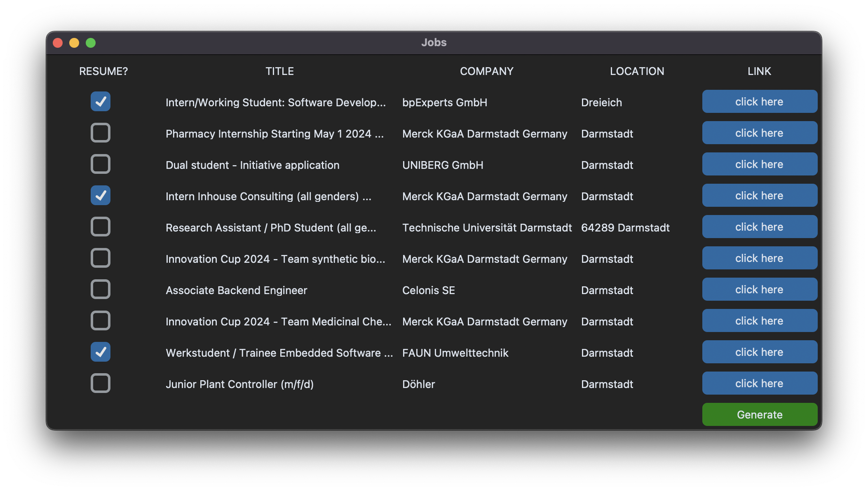Check resume for Junior Plant Controller
This screenshot has width=868, height=491.
(x=101, y=383)
